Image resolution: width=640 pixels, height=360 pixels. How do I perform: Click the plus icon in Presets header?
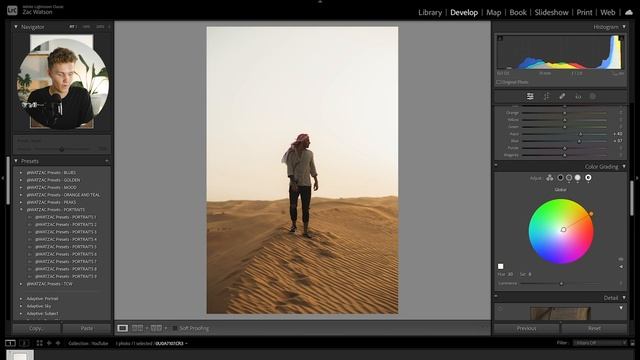click(x=107, y=161)
